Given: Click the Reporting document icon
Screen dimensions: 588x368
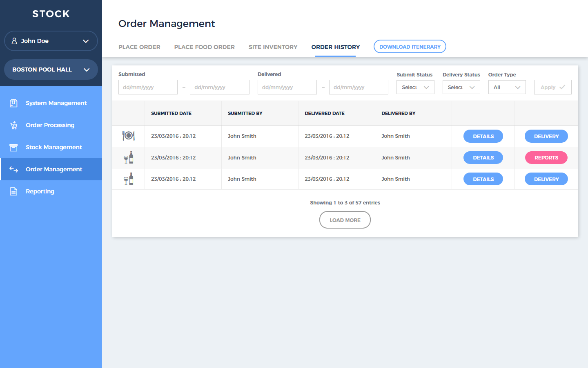Looking at the screenshot, I should click(13, 191).
